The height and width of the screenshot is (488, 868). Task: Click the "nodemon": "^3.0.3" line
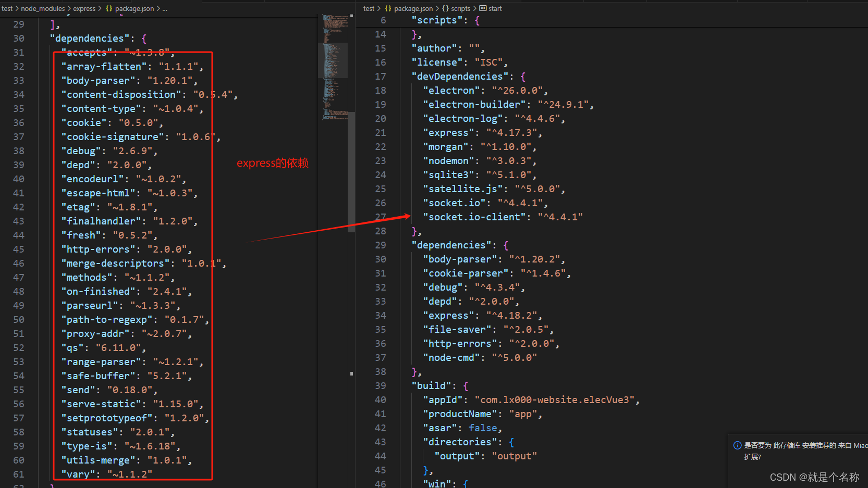pos(480,161)
